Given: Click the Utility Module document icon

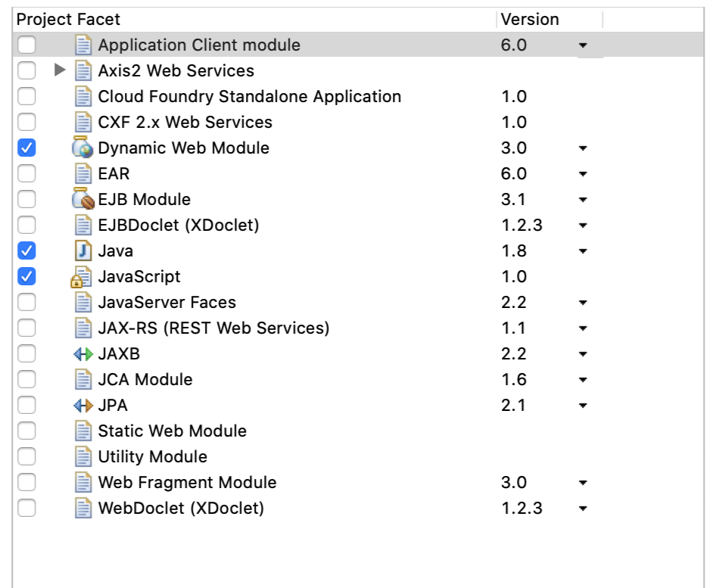Looking at the screenshot, I should point(83,456).
